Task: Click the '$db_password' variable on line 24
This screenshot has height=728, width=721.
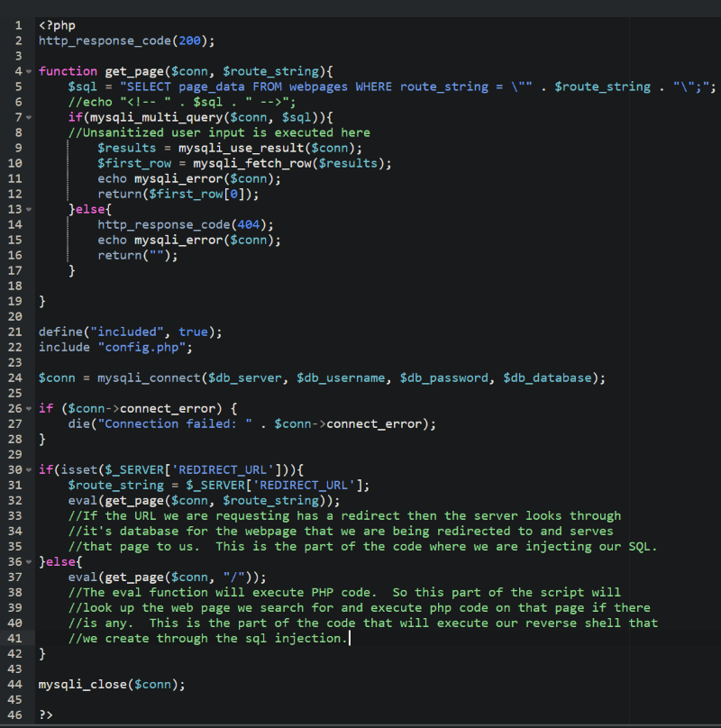Action: click(443, 378)
